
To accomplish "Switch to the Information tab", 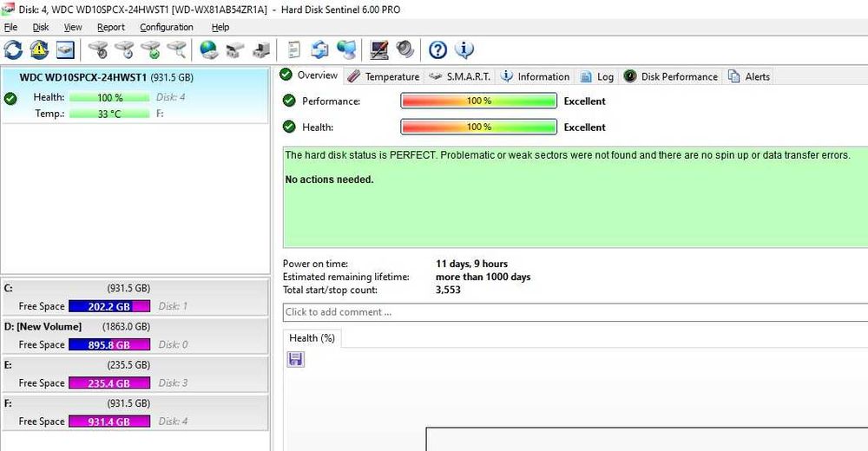I will click(536, 77).
